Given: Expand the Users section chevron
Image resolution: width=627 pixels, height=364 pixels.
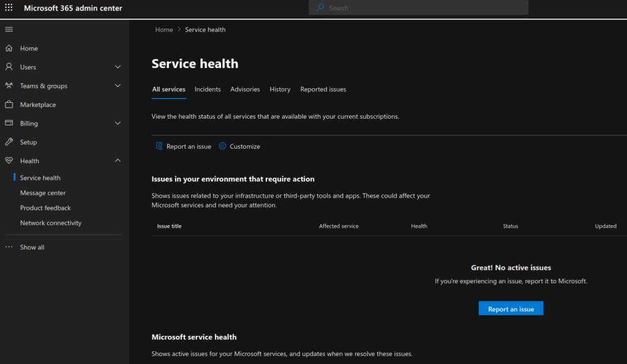Looking at the screenshot, I should 118,67.
